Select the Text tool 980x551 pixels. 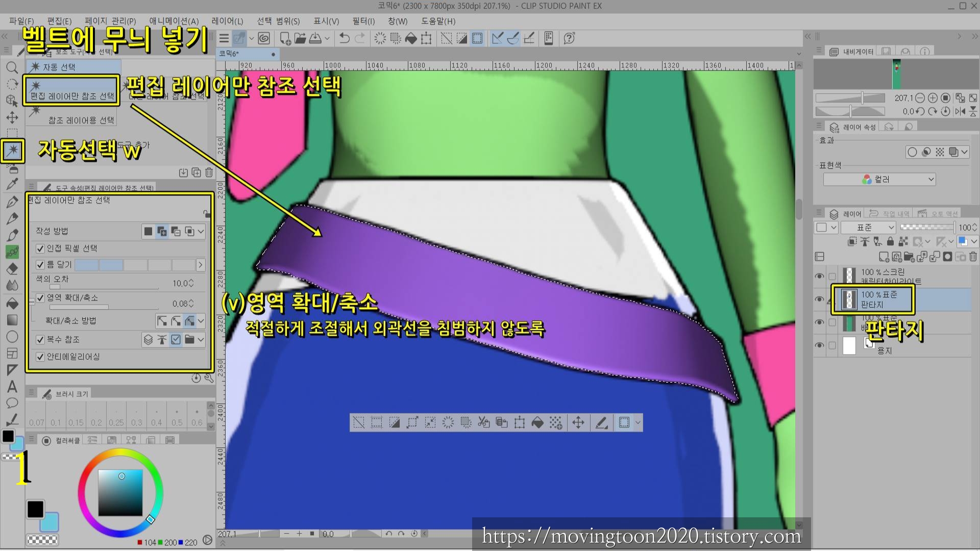[12, 387]
